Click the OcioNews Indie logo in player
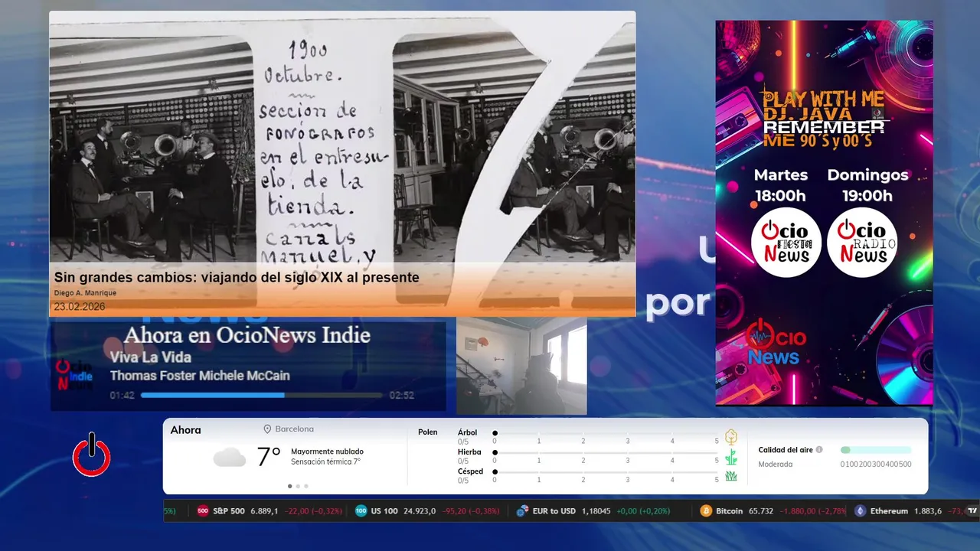The height and width of the screenshot is (551, 980). [74, 376]
